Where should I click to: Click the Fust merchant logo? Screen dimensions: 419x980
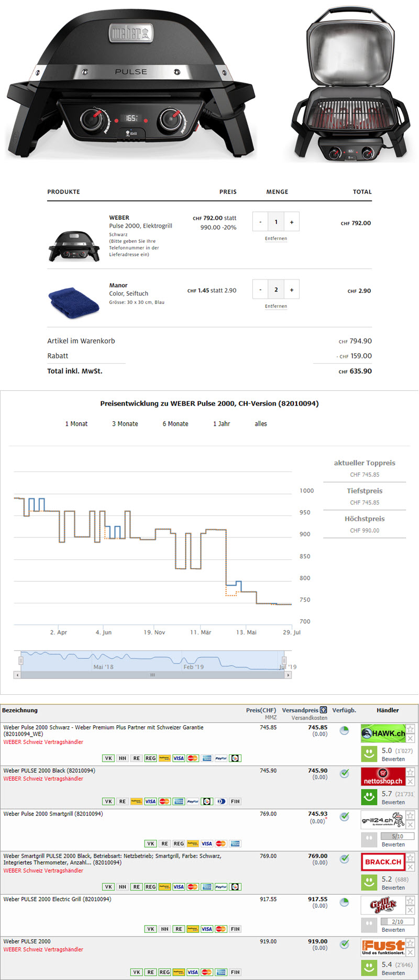(383, 947)
